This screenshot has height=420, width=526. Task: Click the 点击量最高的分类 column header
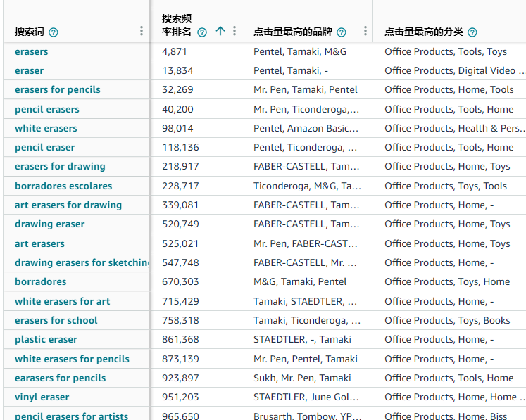[x=424, y=32]
